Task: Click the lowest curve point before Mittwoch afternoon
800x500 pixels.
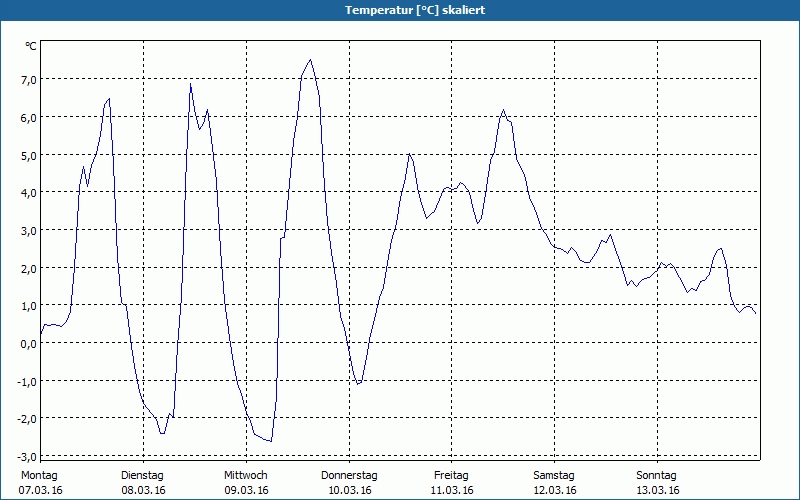Action: (x=271, y=441)
